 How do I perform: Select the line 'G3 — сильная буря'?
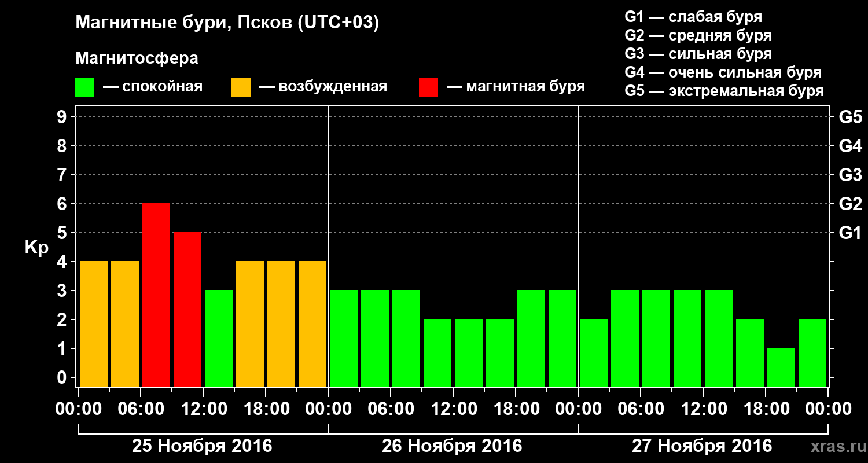698,54
